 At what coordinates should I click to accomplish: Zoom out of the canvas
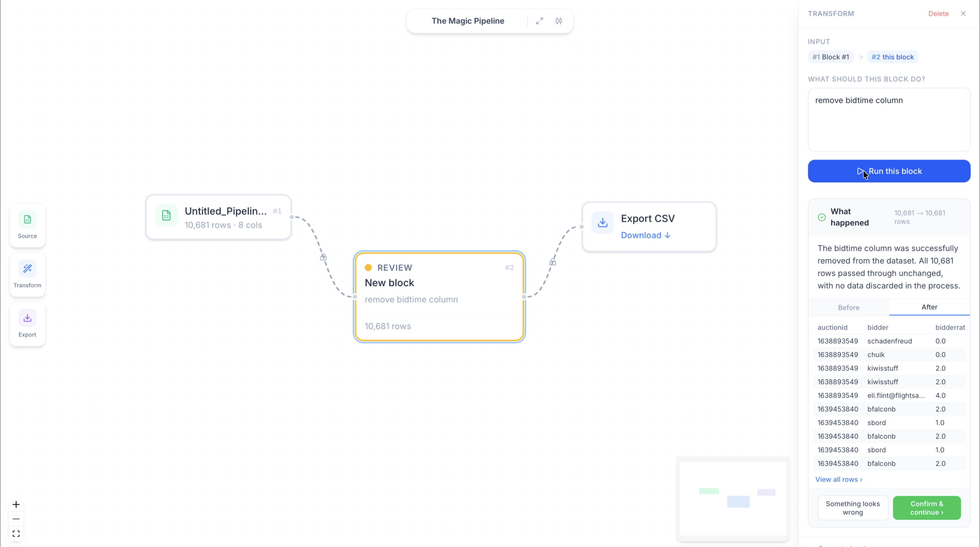[x=16, y=519]
